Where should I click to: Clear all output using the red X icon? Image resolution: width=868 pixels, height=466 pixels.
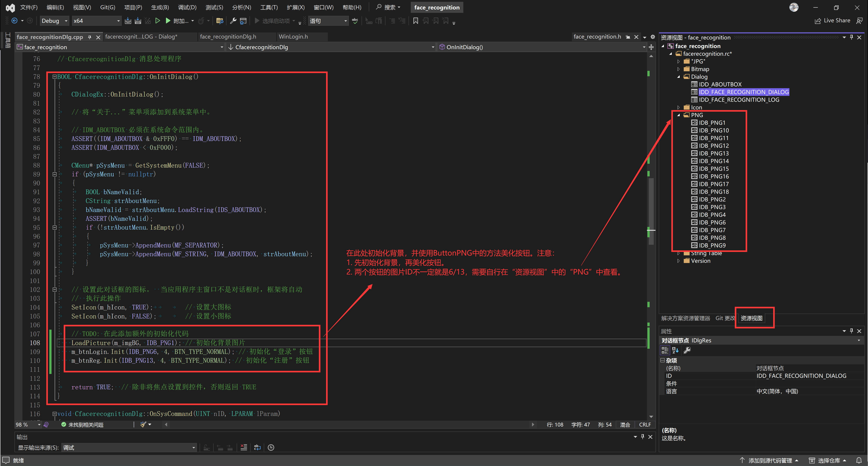coord(244,448)
